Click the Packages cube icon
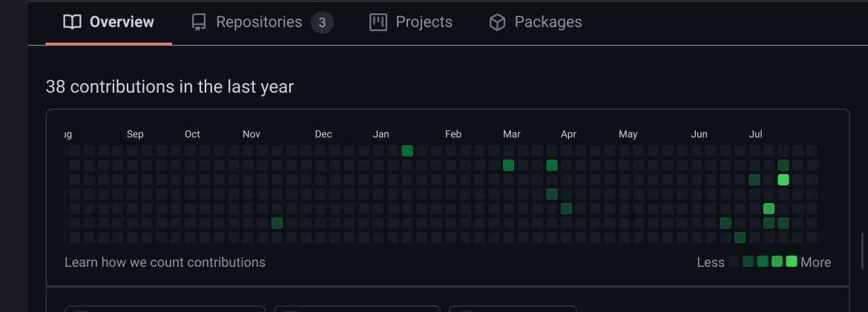Image resolution: width=868 pixels, height=312 pixels. click(497, 22)
